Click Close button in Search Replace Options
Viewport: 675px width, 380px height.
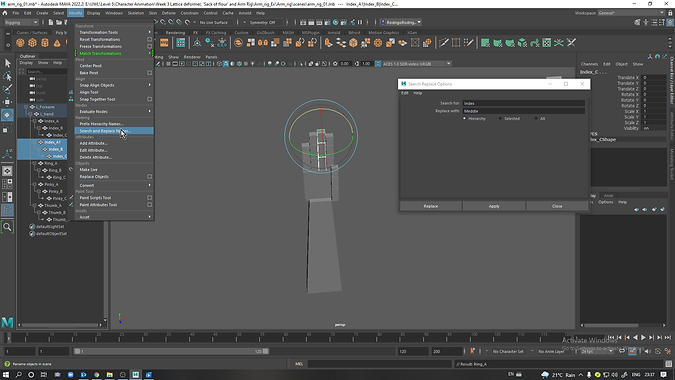[557, 206]
